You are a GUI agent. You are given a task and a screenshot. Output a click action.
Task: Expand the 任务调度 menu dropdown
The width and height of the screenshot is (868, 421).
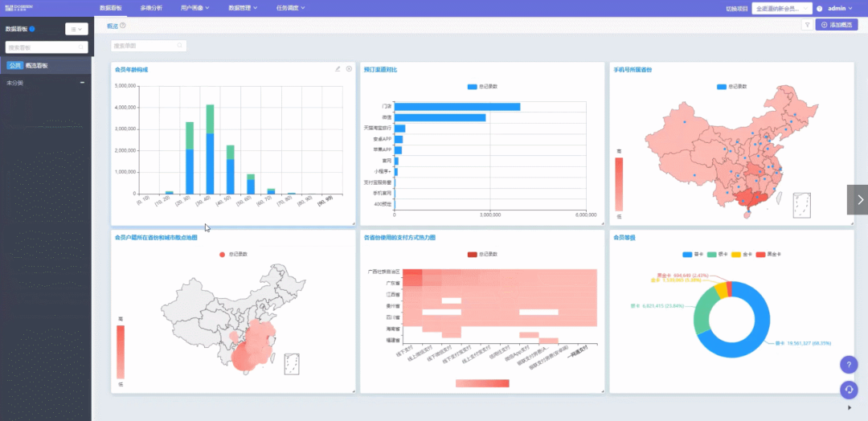tap(291, 8)
